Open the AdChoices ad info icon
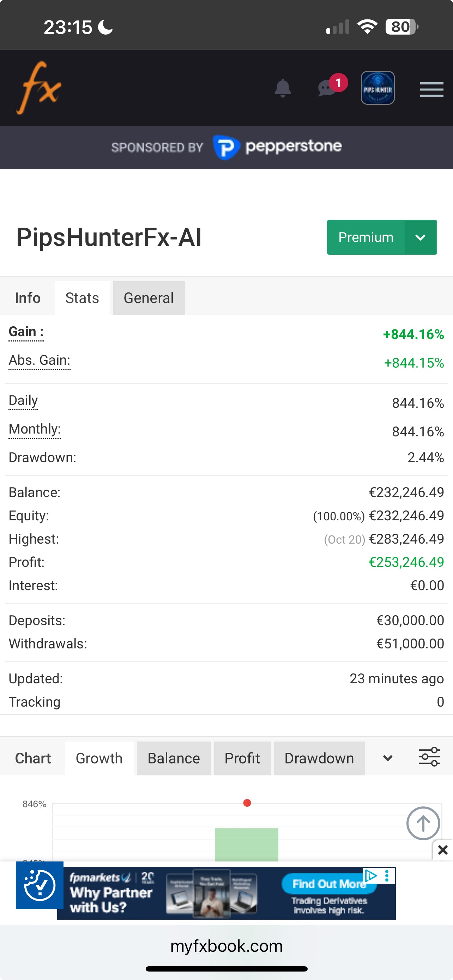 pyautogui.click(x=371, y=875)
